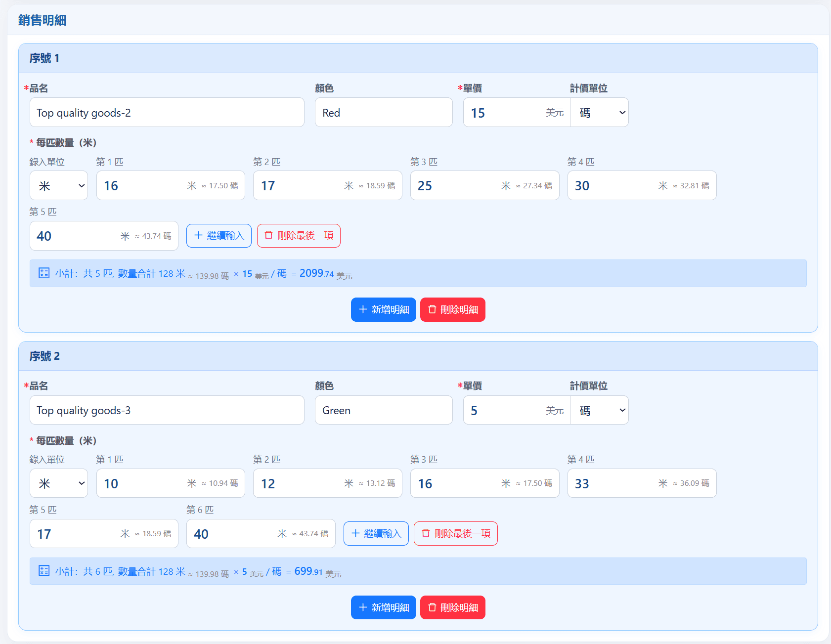Click color field containing Green
This screenshot has width=831, height=644.
tap(384, 410)
